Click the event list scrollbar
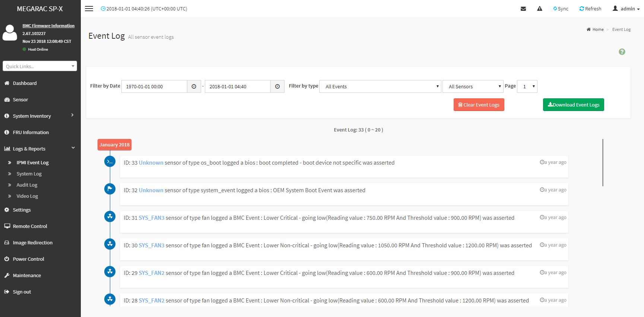The height and width of the screenshot is (317, 644). [603, 162]
